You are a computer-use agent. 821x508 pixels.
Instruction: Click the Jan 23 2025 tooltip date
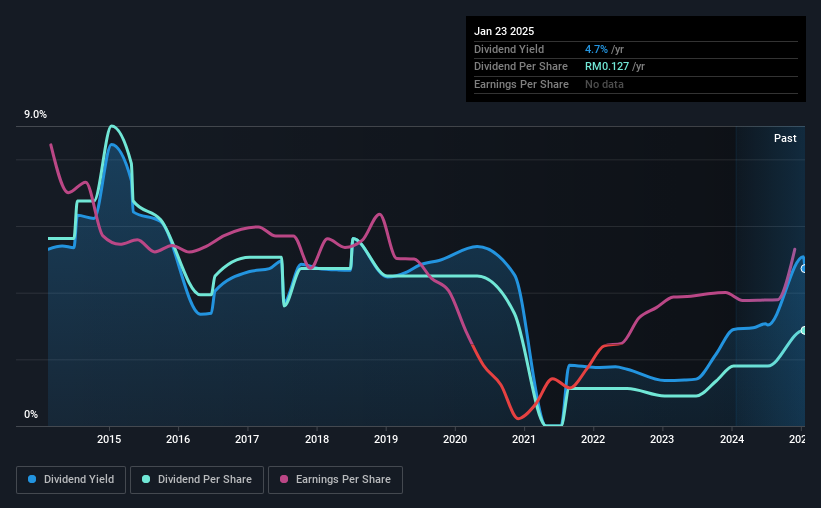pyautogui.click(x=504, y=31)
